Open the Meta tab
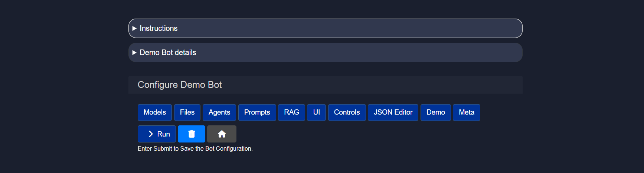Screen dimensions: 644x173 467,112
